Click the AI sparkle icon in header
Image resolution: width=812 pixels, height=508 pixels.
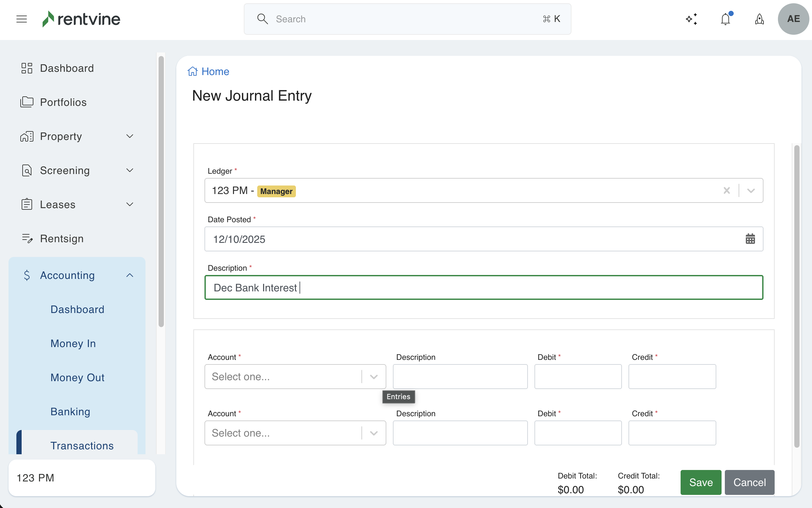[x=691, y=19]
